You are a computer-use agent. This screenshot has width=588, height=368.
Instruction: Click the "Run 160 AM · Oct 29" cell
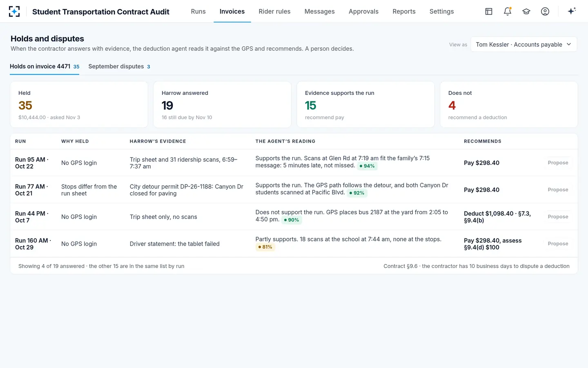coord(33,244)
